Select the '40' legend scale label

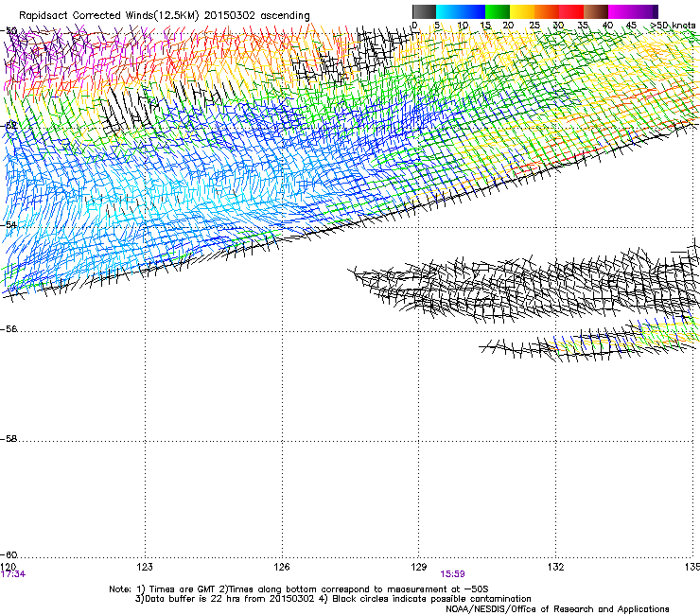pos(607,26)
